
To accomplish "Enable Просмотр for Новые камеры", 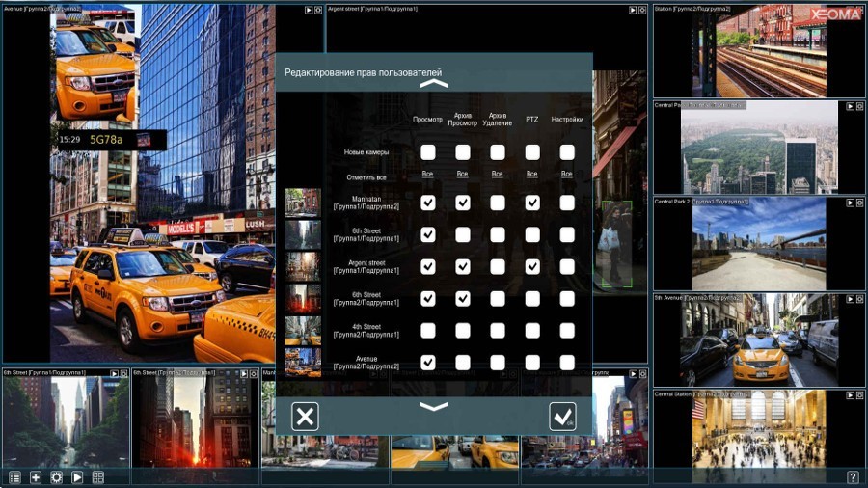I will pyautogui.click(x=428, y=152).
